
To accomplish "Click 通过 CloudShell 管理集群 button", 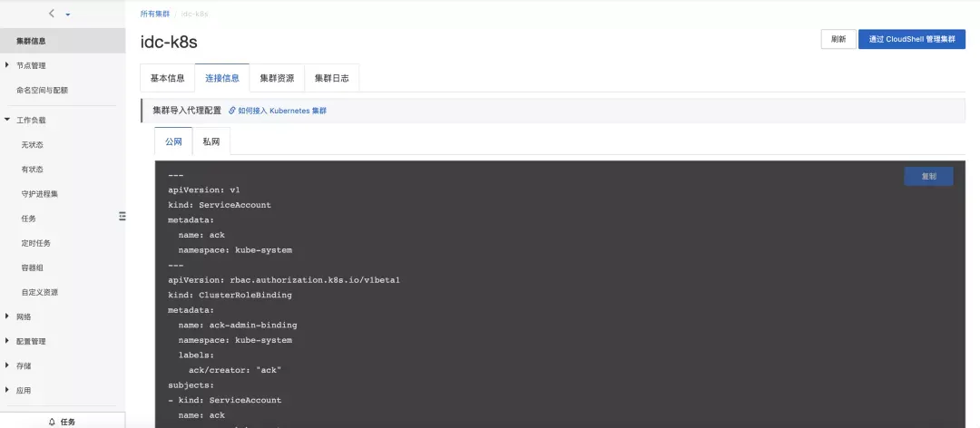I will pyautogui.click(x=912, y=39).
